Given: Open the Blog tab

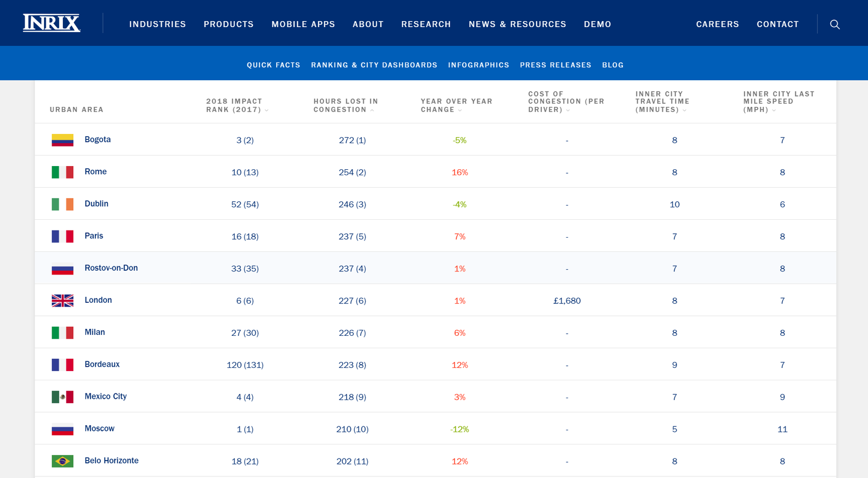Looking at the screenshot, I should pos(612,65).
